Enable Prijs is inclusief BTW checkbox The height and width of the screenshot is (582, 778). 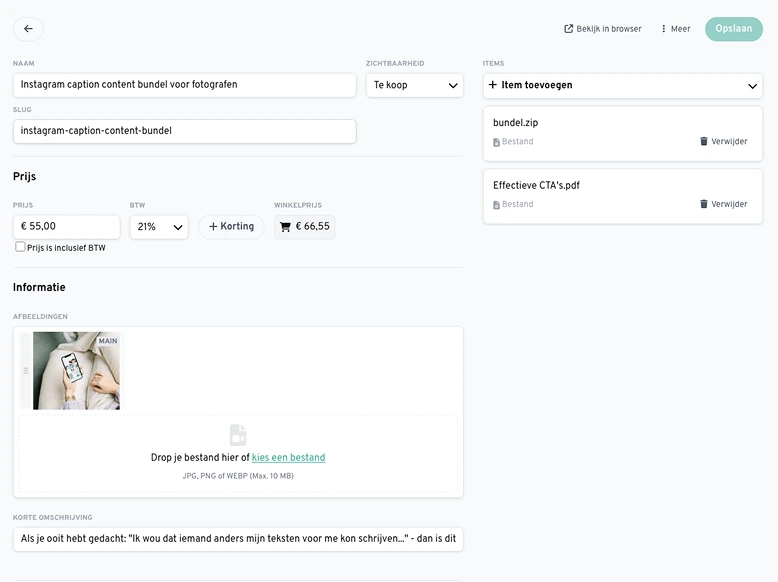(21, 247)
